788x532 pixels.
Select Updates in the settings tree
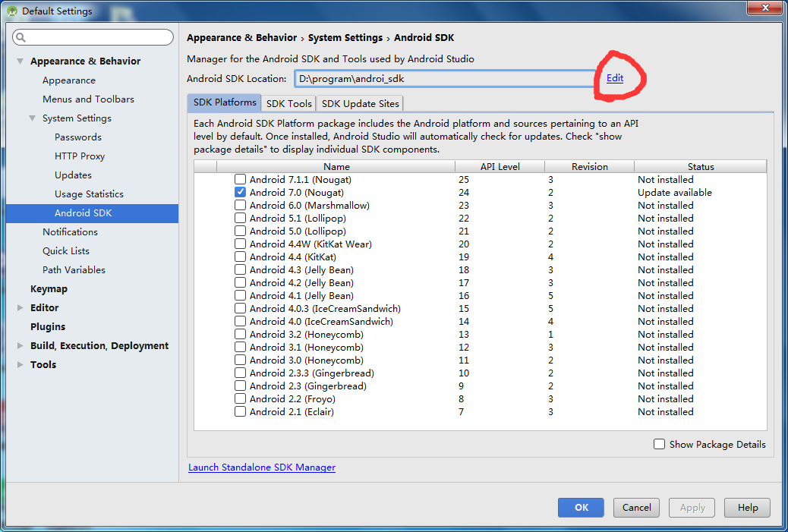73,175
